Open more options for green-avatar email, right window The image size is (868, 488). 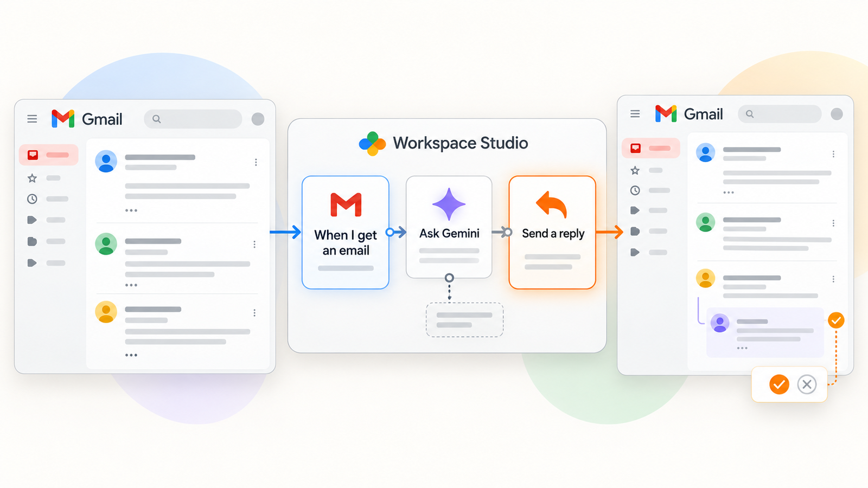833,223
